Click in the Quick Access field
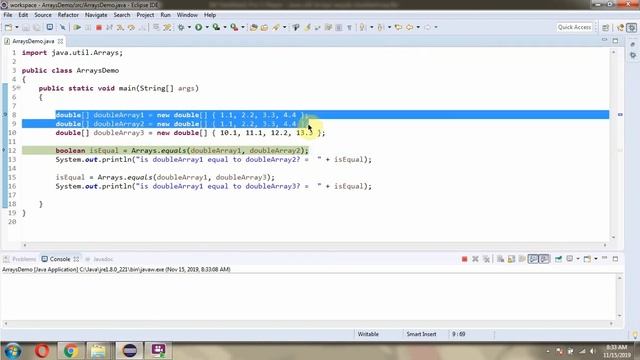The height and width of the screenshot is (360, 640). (x=574, y=27)
